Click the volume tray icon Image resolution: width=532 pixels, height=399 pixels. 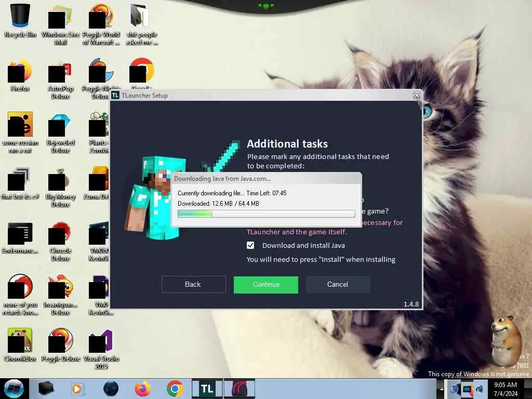pyautogui.click(x=480, y=389)
